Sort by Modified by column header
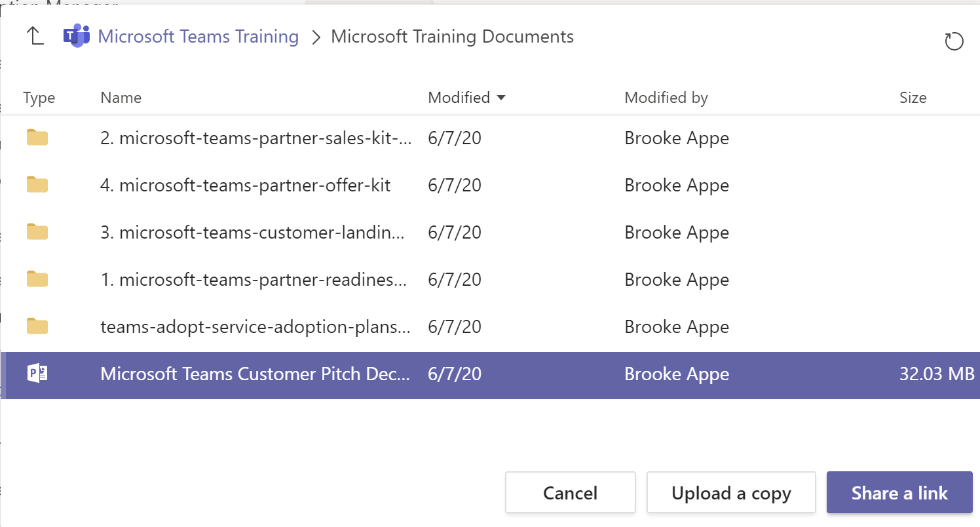This screenshot has height=527, width=980. pos(666,98)
